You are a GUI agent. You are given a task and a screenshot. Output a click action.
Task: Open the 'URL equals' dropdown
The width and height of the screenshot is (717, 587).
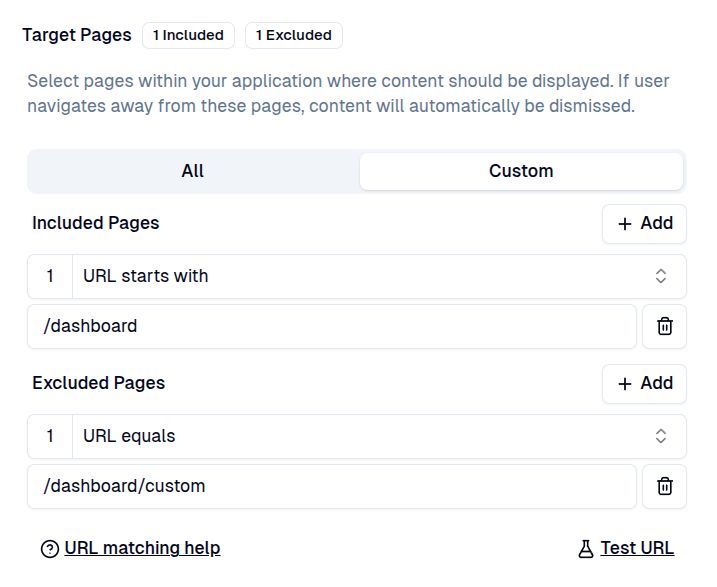click(379, 436)
